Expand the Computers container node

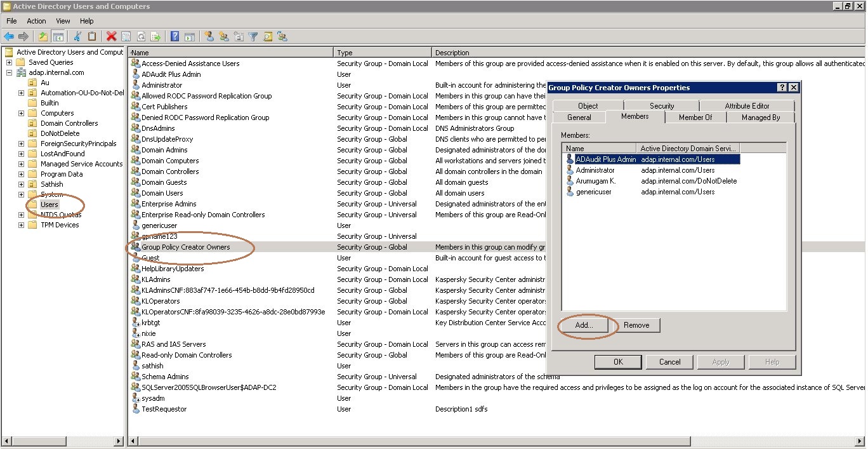(22, 113)
